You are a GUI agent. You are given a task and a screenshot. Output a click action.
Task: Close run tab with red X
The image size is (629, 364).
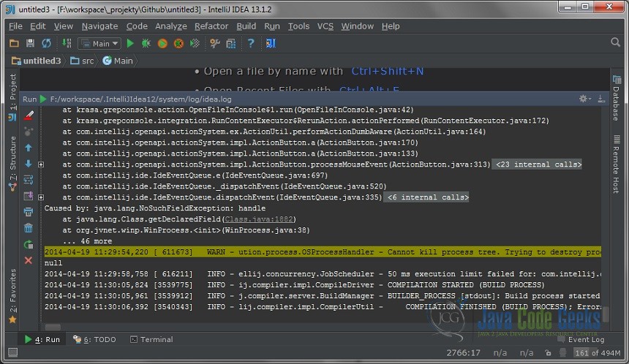[29, 260]
